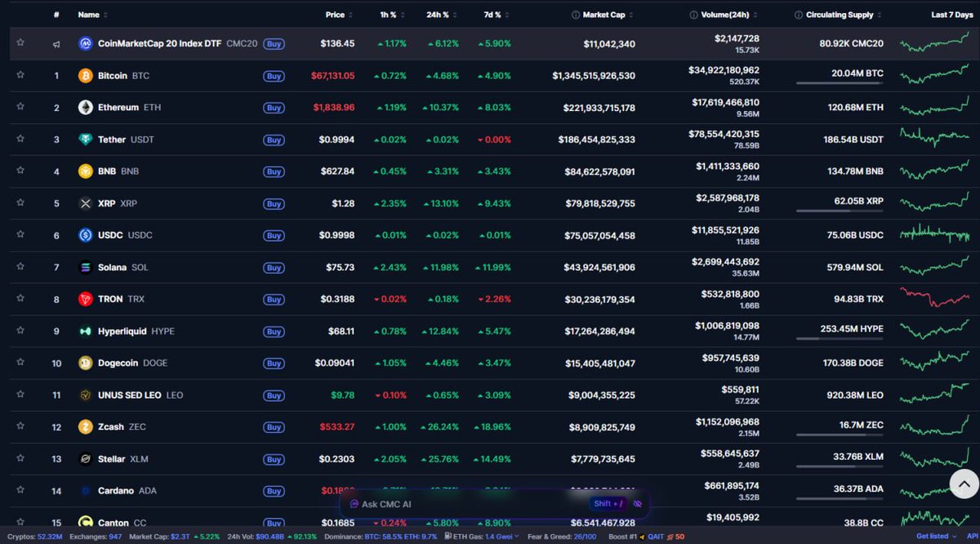The height and width of the screenshot is (544, 980).
Task: Click the Ask CMC AI sparkle icon
Action: point(354,504)
